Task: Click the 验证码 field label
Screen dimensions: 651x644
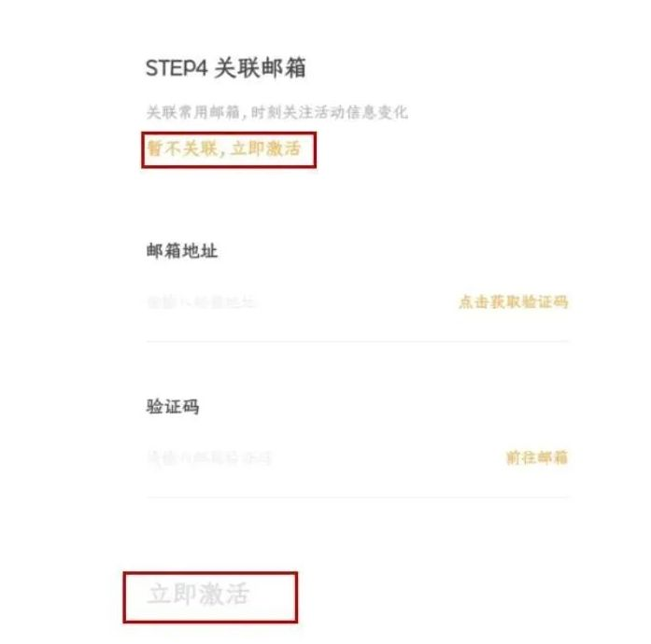Action: (x=173, y=407)
